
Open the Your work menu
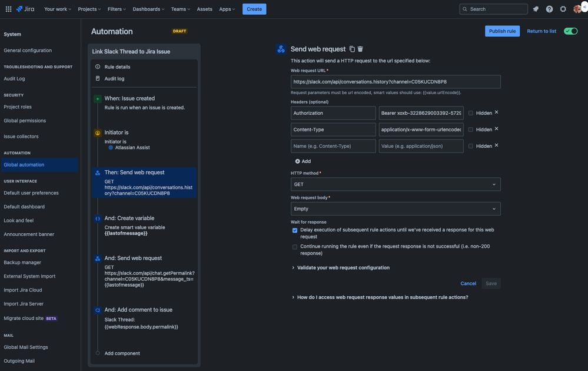pos(57,9)
